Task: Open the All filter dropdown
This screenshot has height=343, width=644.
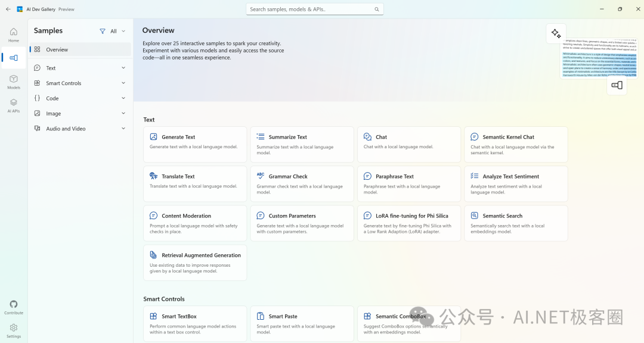Action: tap(117, 31)
